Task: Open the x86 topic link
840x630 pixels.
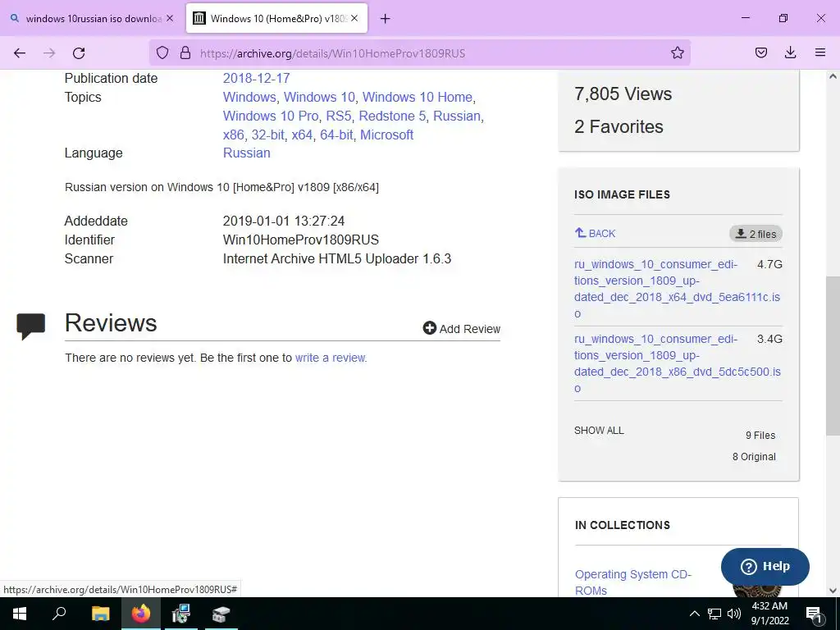Action: pos(234,135)
